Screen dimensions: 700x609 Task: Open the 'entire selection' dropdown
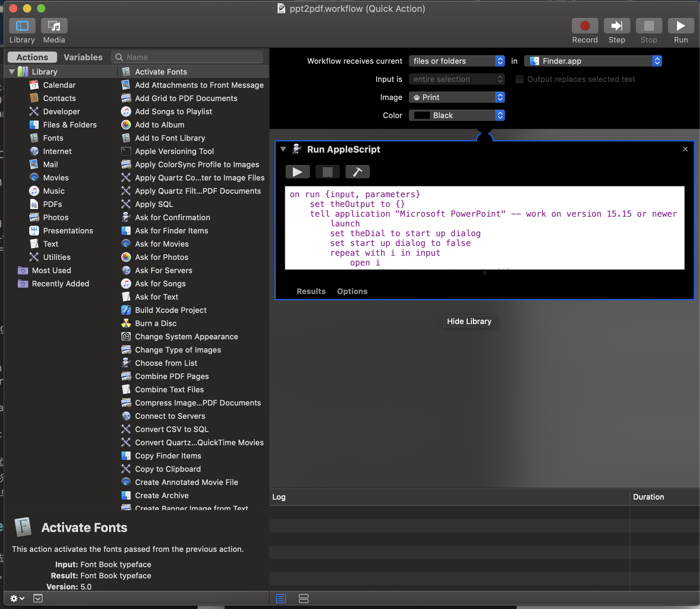(x=457, y=79)
